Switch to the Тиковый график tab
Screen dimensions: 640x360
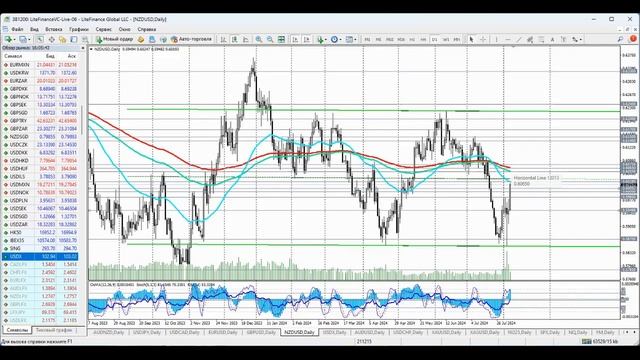(x=54, y=330)
